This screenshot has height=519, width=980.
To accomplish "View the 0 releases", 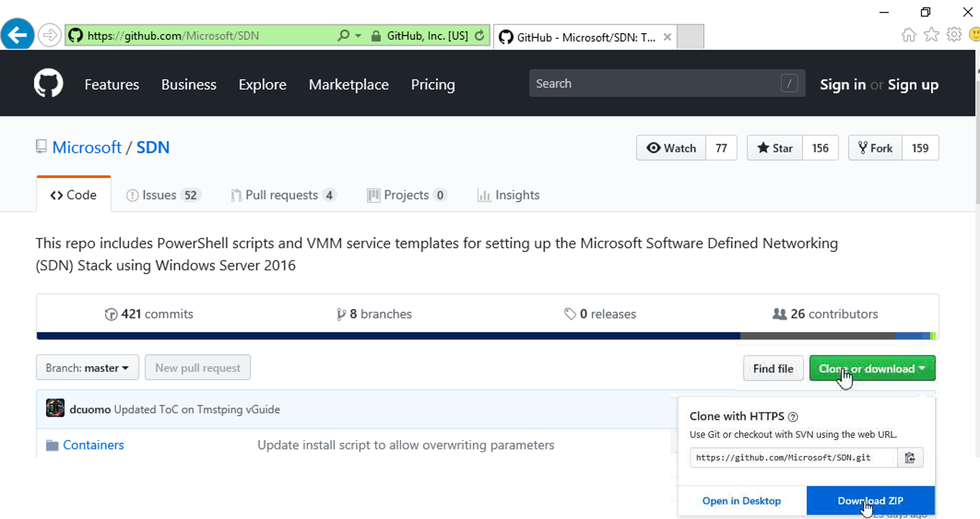I will pos(600,314).
